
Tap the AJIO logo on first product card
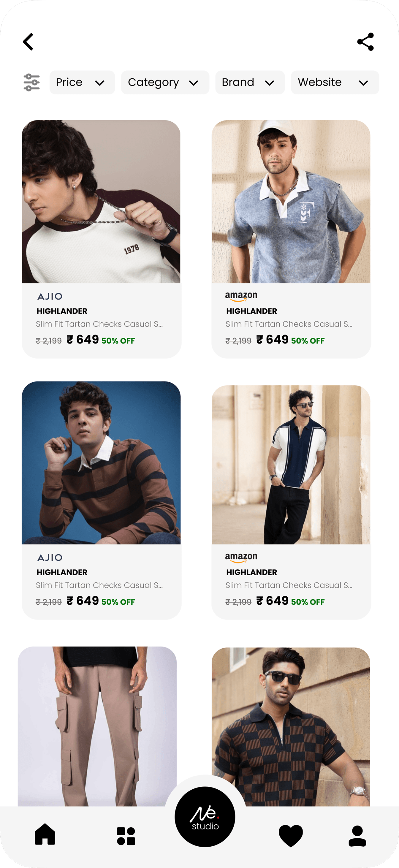tap(50, 297)
